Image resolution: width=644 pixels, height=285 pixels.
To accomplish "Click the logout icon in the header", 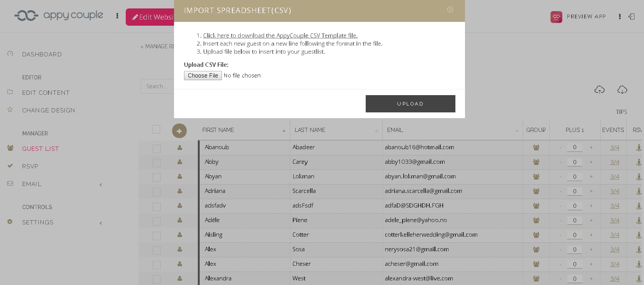I will click(x=631, y=16).
